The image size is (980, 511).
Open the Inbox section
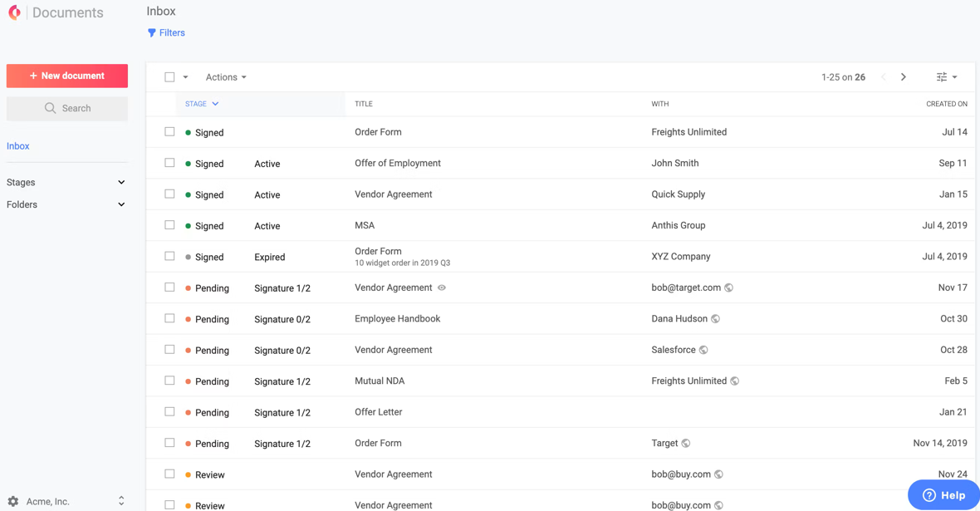[x=17, y=146]
